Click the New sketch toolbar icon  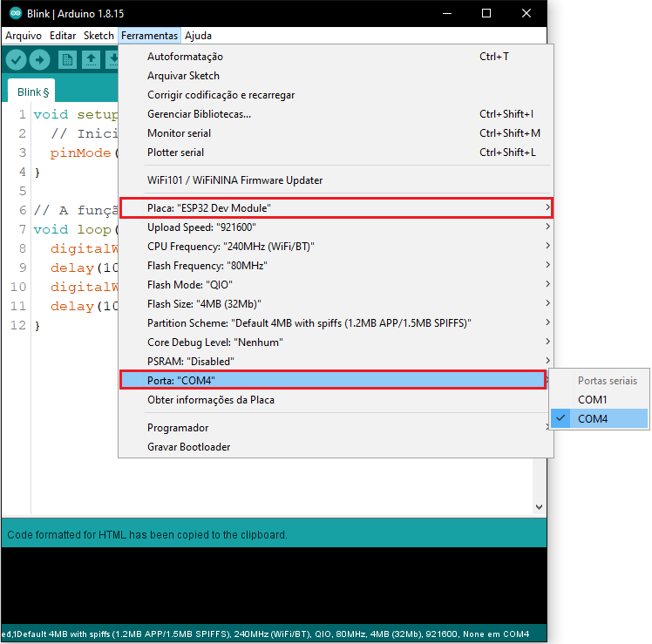67,60
